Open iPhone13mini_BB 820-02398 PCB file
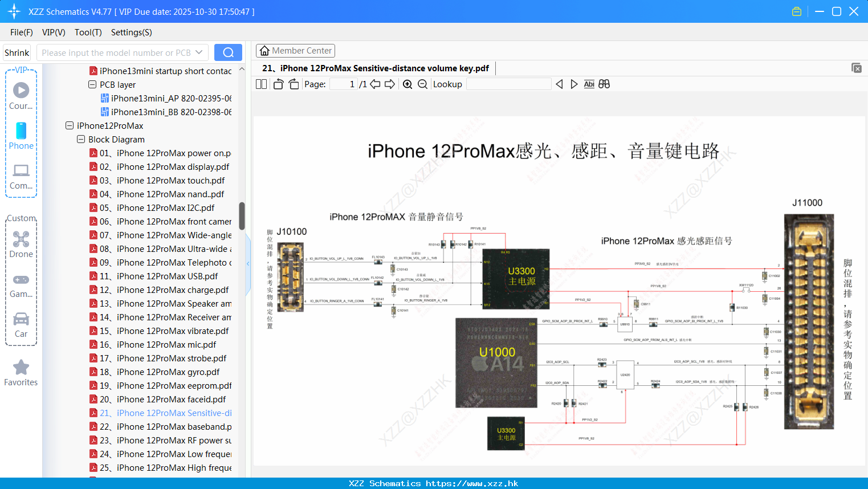 166,112
